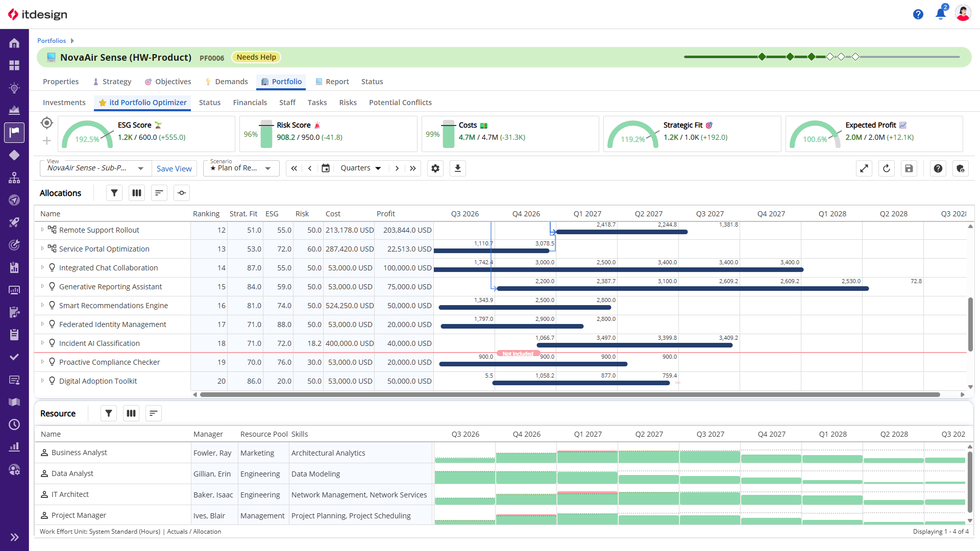Open the diamond icon in sidebar
980x551 pixels.
click(14, 155)
